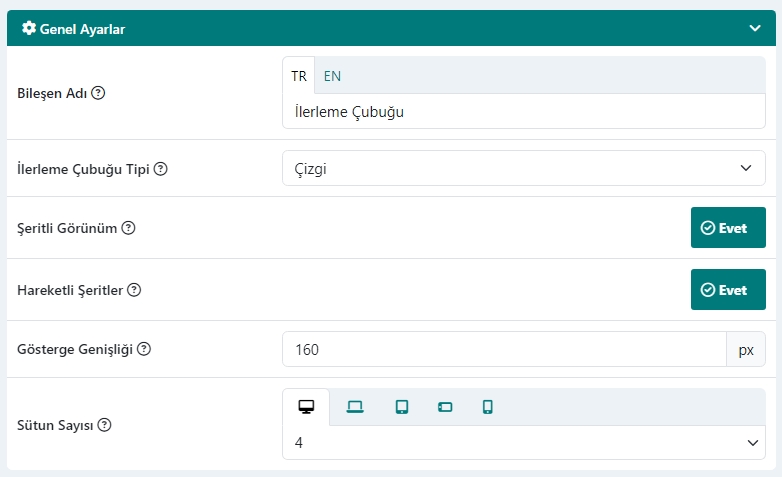Open help icon beside Sütun Sayısı
This screenshot has width=782, height=477.
pyautogui.click(x=104, y=425)
